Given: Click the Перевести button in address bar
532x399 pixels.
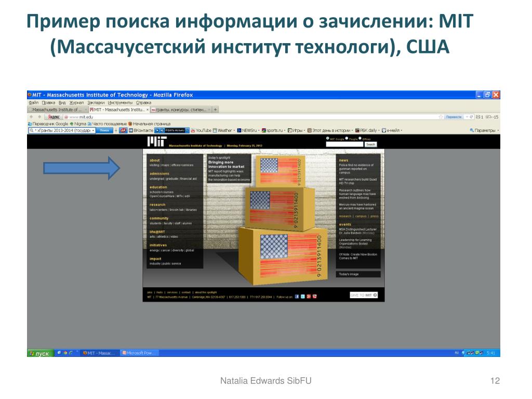Looking at the screenshot, I should point(454,117).
